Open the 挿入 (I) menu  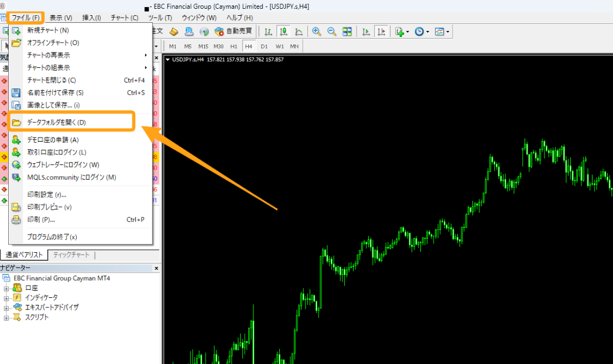[91, 18]
